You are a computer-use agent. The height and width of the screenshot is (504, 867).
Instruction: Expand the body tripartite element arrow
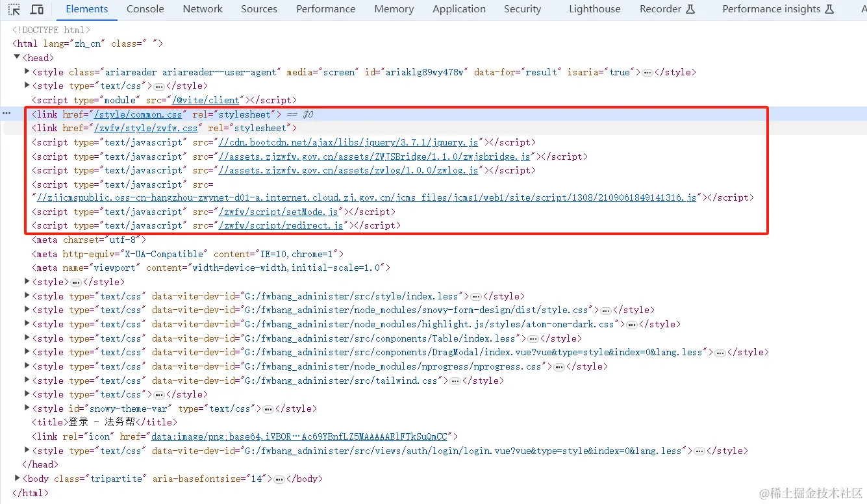point(17,479)
